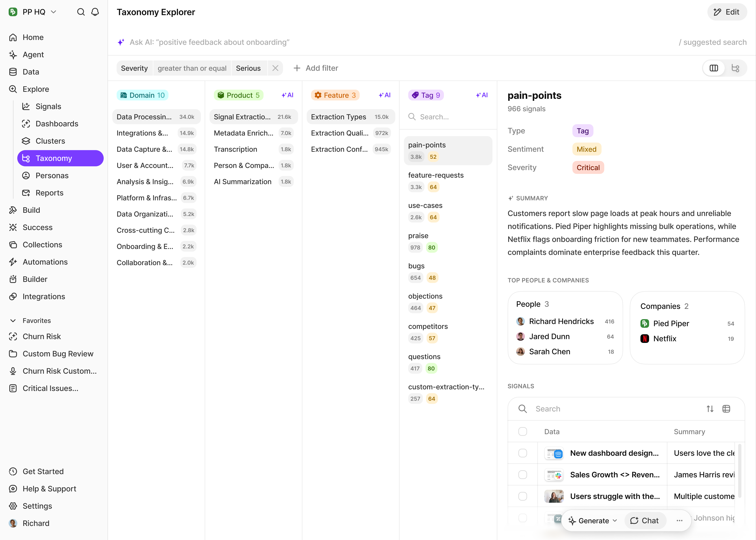Change the Severity filter field
Viewport: 756px width, 540px height.
(134, 68)
